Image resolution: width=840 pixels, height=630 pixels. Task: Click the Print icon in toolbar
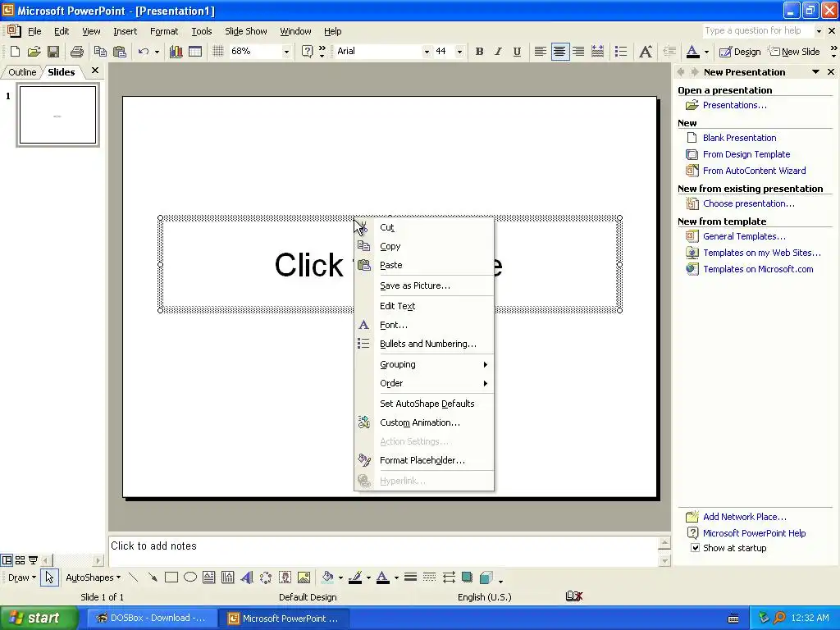77,52
